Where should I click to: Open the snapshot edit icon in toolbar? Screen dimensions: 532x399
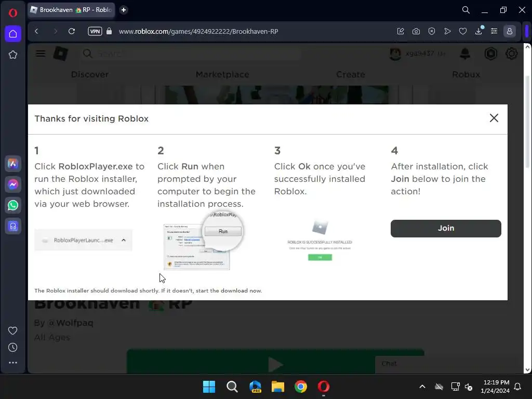[401, 31]
